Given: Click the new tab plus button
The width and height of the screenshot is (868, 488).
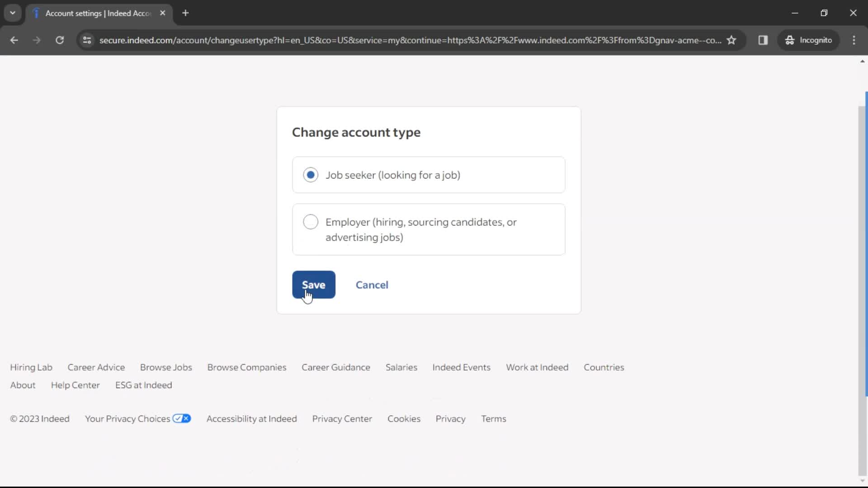Looking at the screenshot, I should [x=185, y=13].
